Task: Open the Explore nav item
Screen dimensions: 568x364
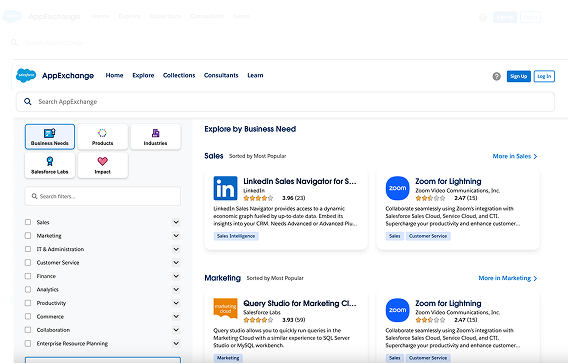Action: coord(143,75)
